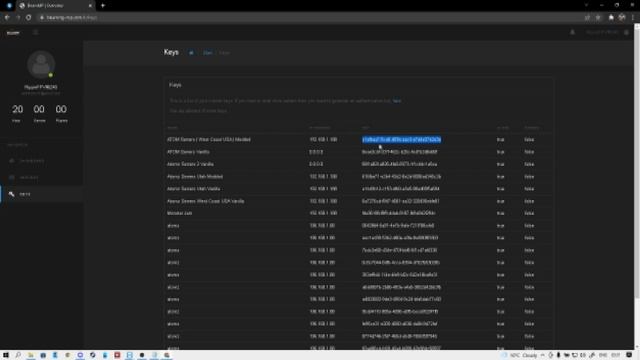Image resolution: width=640 pixels, height=360 pixels.
Task: Open the browser profile avatar icon
Action: click(622, 18)
